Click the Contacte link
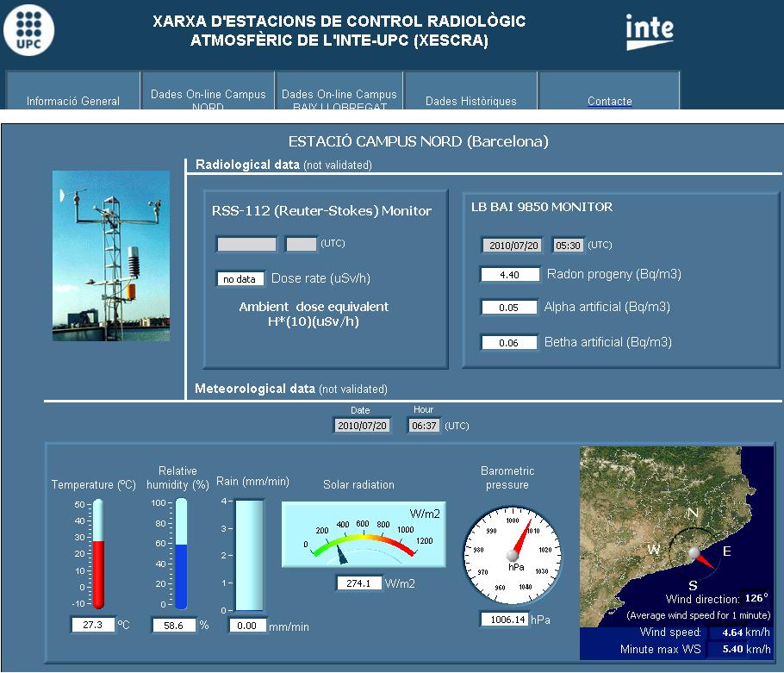The image size is (784, 673). coord(610,101)
